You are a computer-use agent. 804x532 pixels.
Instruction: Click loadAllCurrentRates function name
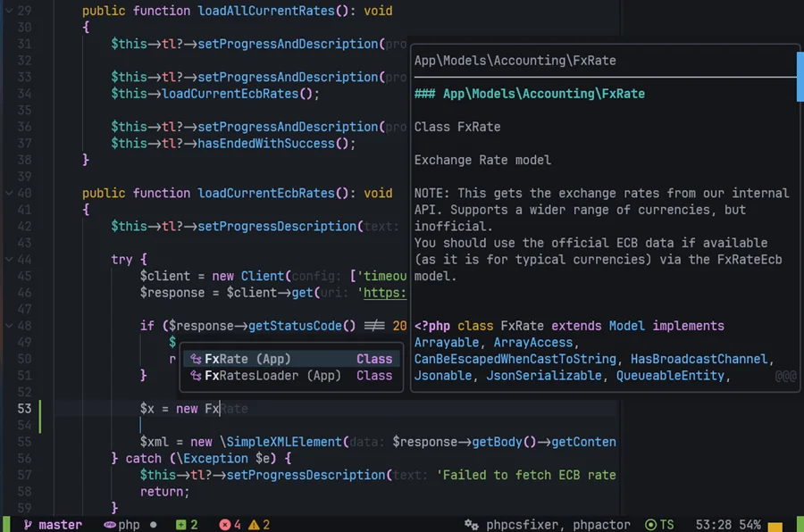[x=266, y=11]
